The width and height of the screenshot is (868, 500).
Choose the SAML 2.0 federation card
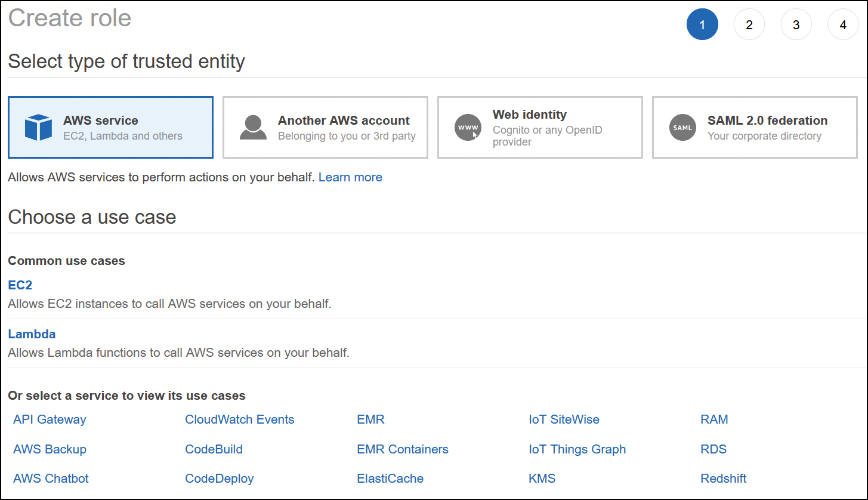tap(755, 128)
